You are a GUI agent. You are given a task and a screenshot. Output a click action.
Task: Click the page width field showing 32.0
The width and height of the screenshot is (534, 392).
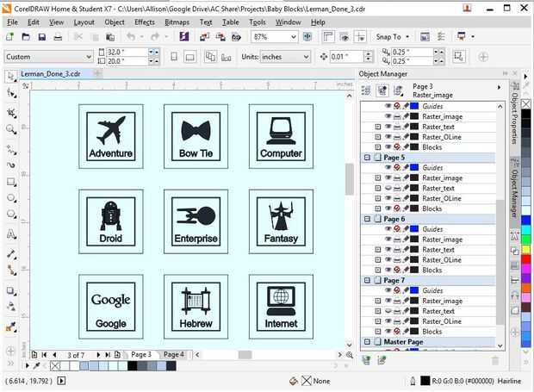click(127, 52)
